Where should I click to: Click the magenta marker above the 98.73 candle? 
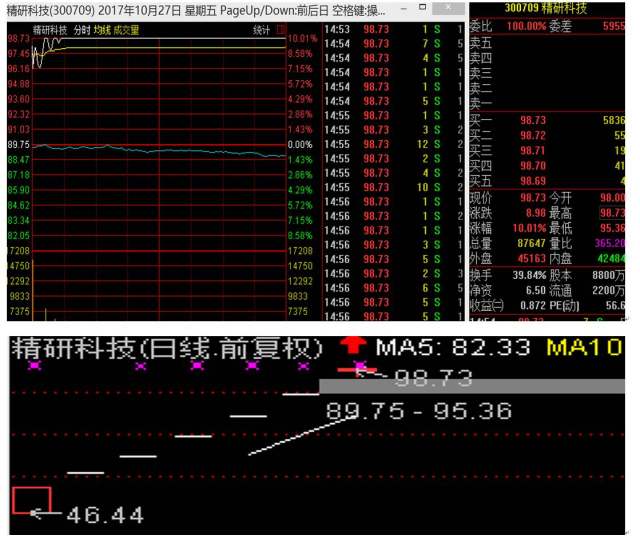click(x=360, y=366)
